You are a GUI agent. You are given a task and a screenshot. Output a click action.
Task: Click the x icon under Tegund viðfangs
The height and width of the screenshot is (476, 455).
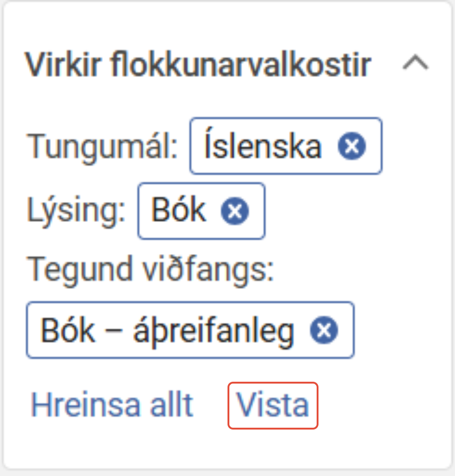pyautogui.click(x=324, y=330)
